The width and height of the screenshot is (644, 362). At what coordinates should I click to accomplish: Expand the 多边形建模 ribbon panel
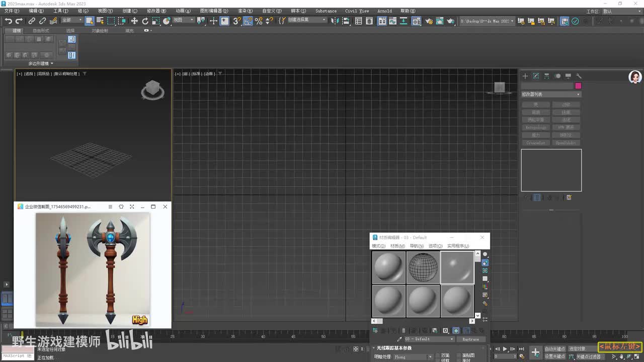pyautogui.click(x=41, y=63)
